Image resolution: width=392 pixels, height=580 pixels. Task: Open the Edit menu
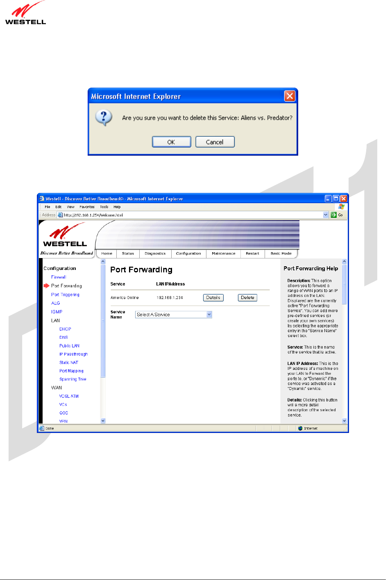click(59, 207)
